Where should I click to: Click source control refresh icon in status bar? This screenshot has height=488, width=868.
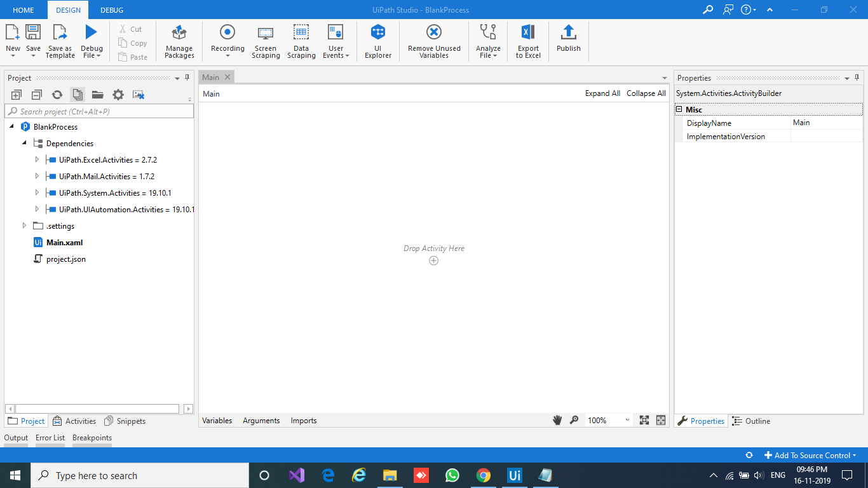(749, 455)
